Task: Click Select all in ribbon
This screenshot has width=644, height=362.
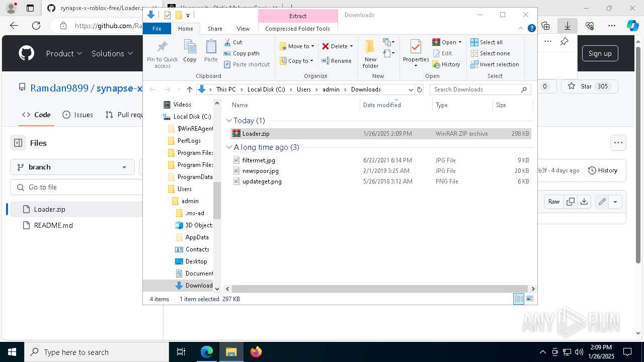Action: pos(487,42)
